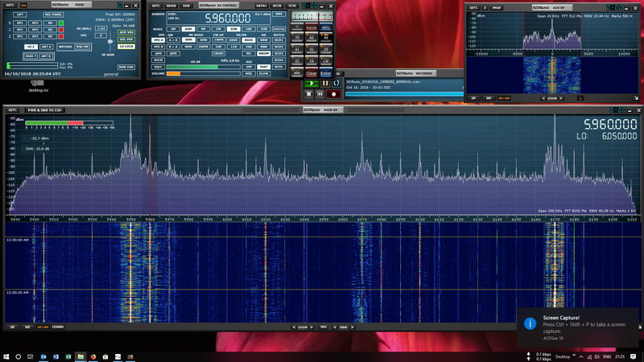Screen dimensions: 644x362
Task: Toggle LO LOCK in Main panel
Action: tap(126, 47)
